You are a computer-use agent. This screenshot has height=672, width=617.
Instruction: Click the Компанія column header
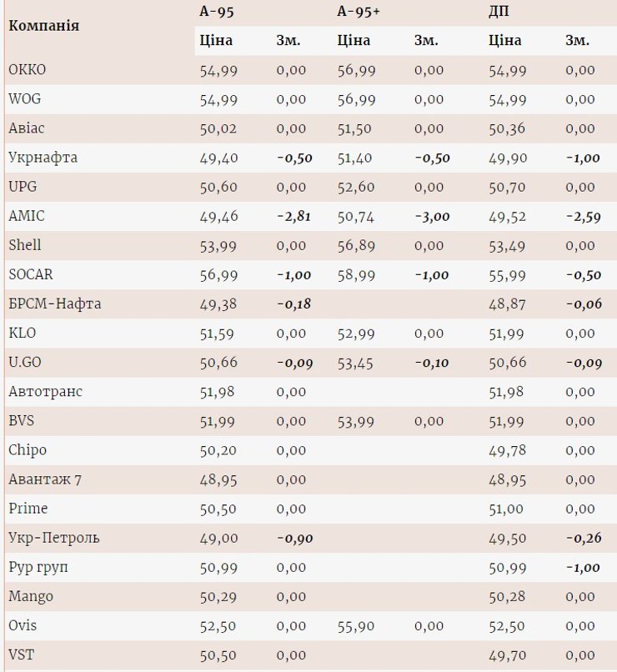pos(43,26)
